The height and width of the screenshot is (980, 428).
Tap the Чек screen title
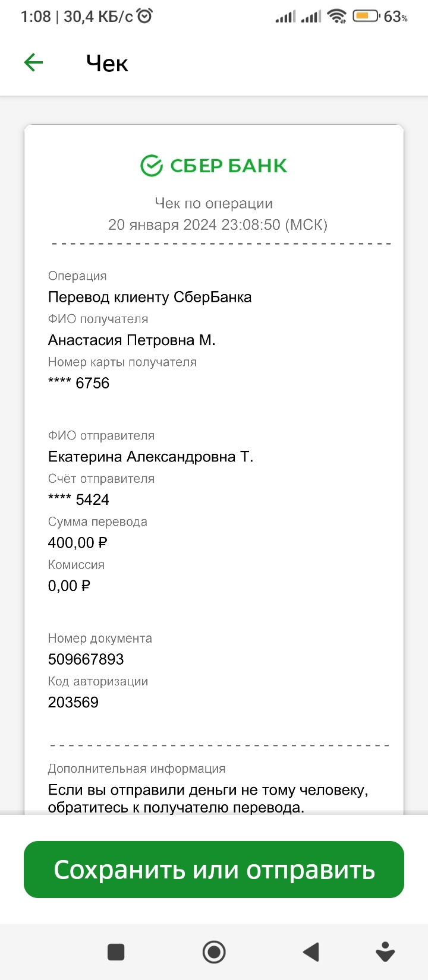point(107,63)
